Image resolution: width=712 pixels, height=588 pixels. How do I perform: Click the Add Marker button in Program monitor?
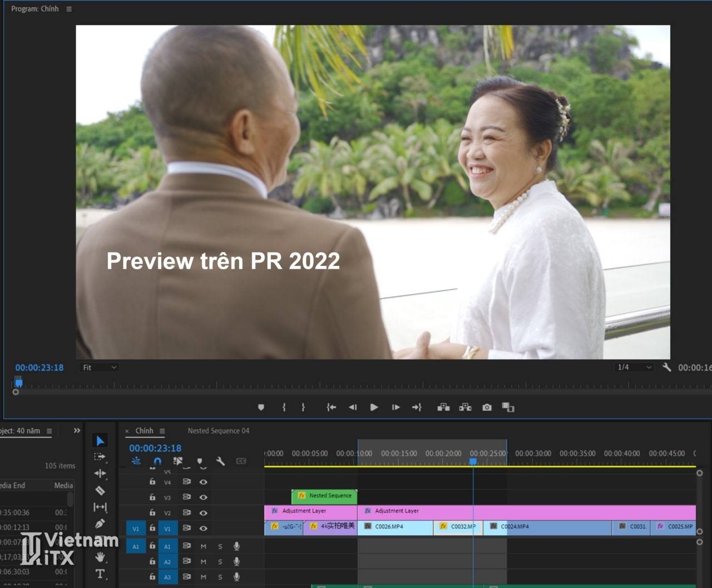261,407
